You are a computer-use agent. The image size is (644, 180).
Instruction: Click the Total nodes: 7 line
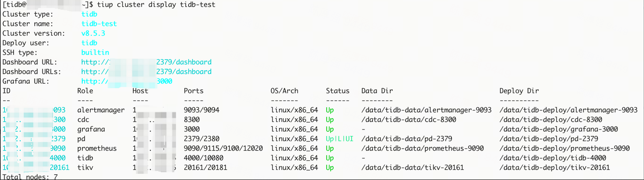point(30,177)
